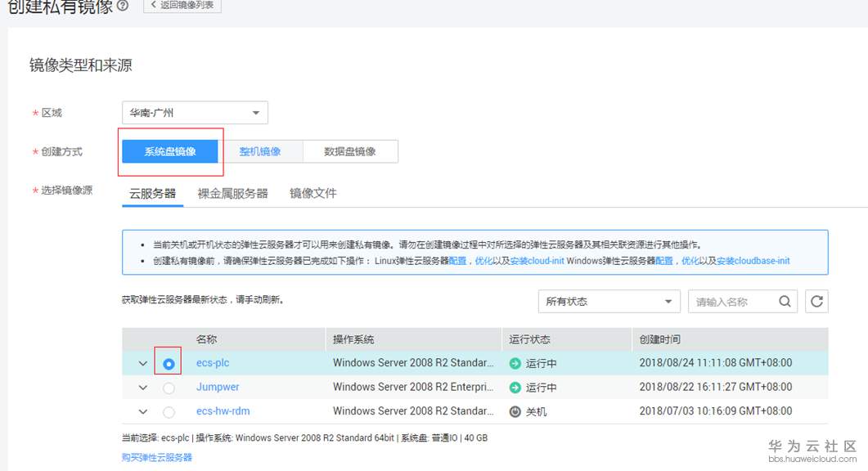Choose 数据盘镜像 creation method

tap(350, 151)
